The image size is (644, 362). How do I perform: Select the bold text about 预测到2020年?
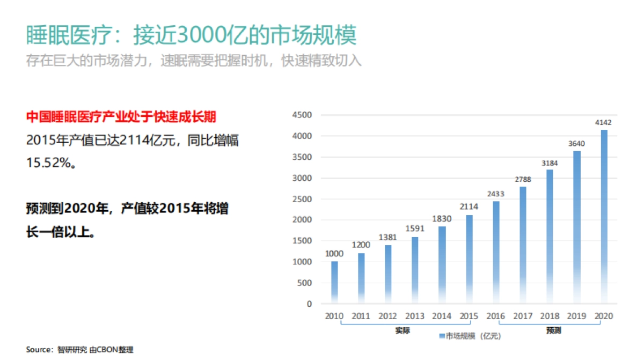click(127, 220)
